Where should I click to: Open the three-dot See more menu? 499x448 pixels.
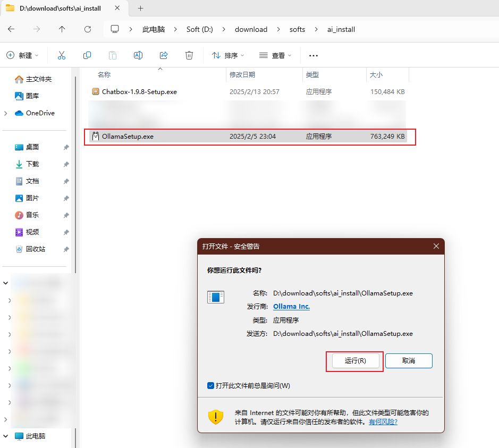(314, 55)
